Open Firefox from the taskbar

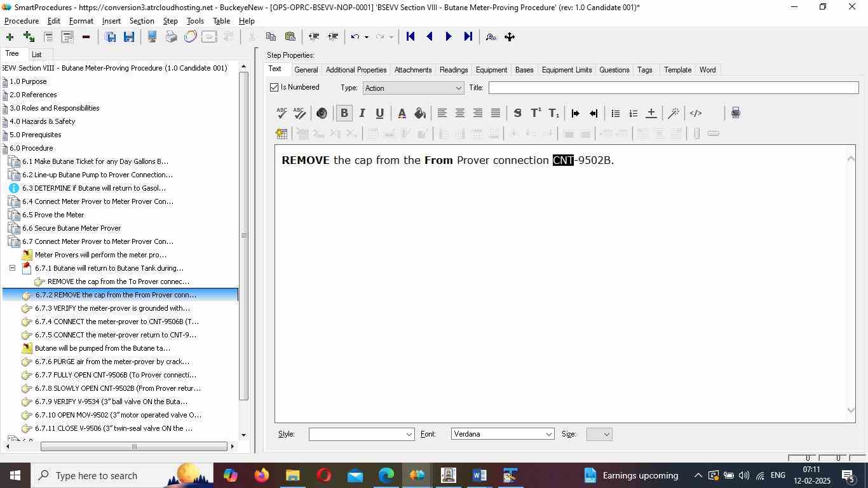click(261, 475)
